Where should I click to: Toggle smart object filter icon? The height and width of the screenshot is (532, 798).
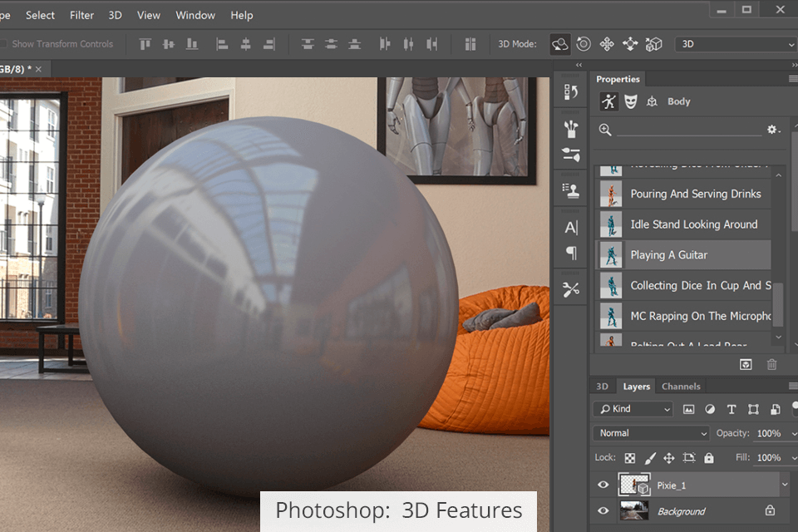(775, 409)
